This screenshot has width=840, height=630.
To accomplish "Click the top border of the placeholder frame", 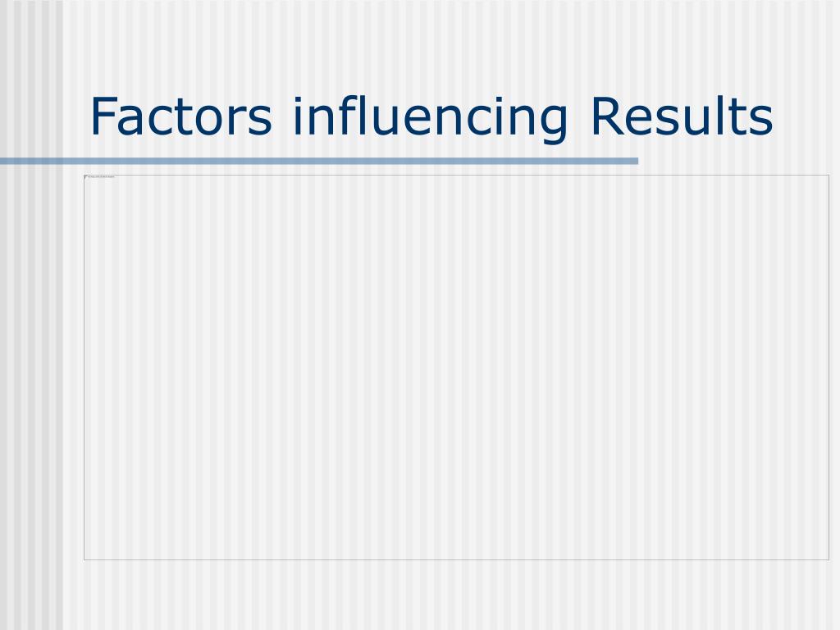I will click(x=456, y=176).
